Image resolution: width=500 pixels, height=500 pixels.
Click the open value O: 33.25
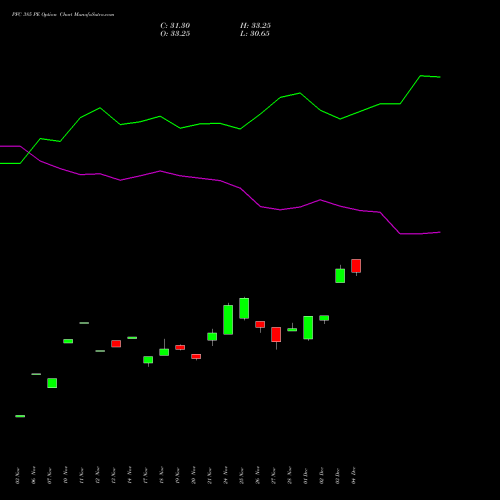point(175,34)
